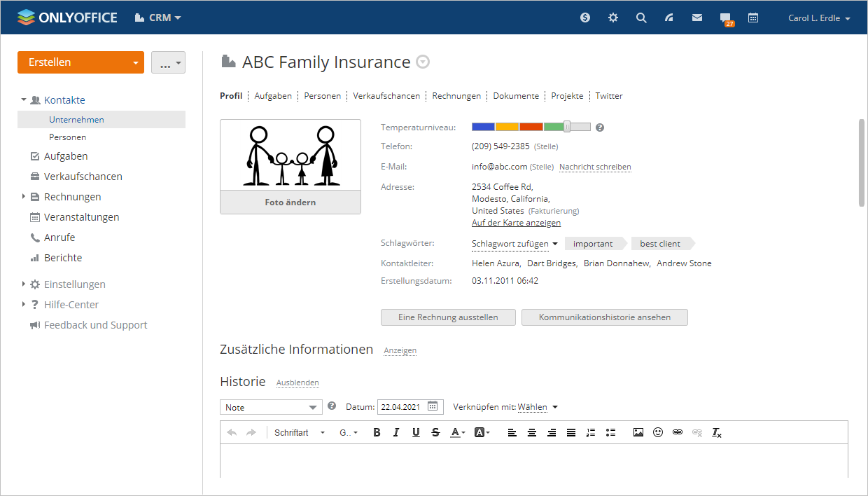
Task: Open actions menu beside ABC Family Insurance title
Action: [422, 62]
